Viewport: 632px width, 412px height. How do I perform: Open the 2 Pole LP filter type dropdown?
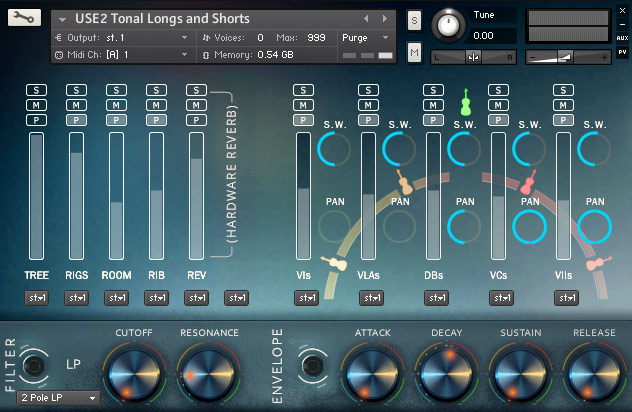pos(58,398)
